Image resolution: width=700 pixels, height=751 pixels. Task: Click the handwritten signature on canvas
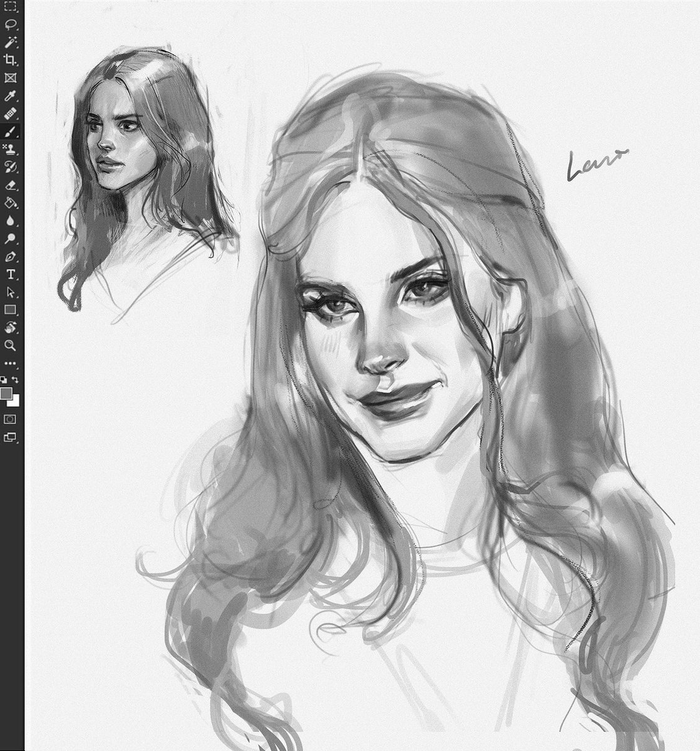(x=597, y=166)
